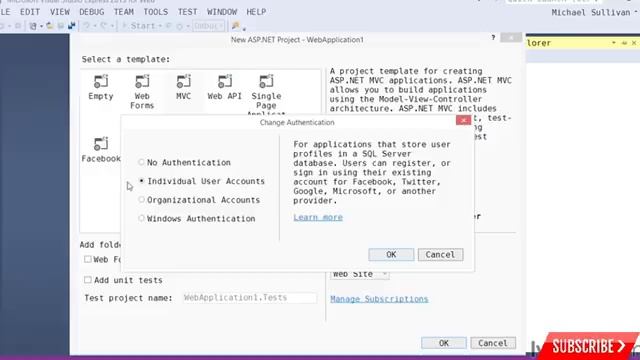Open the TEAM menu
The height and width of the screenshot is (360, 640).
pos(124,12)
